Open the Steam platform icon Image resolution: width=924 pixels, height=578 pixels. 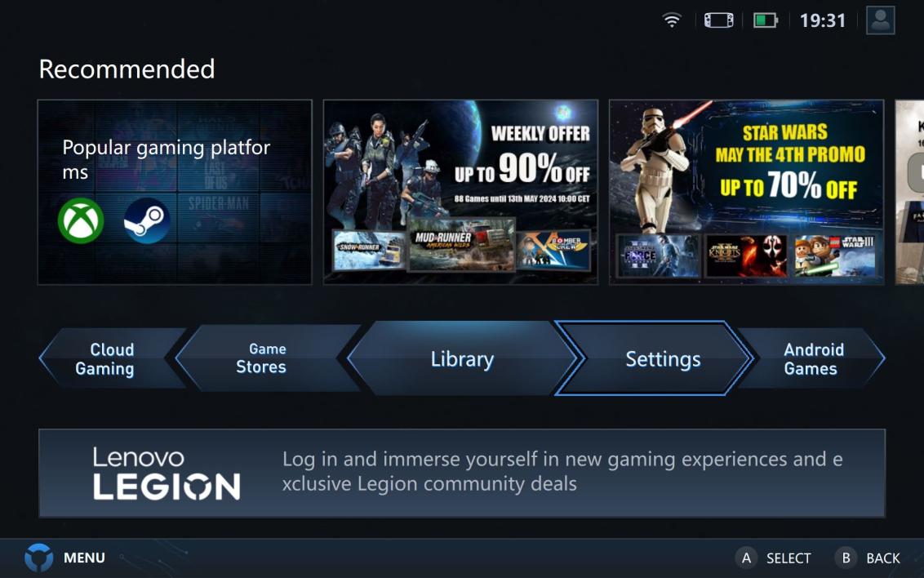click(x=147, y=220)
